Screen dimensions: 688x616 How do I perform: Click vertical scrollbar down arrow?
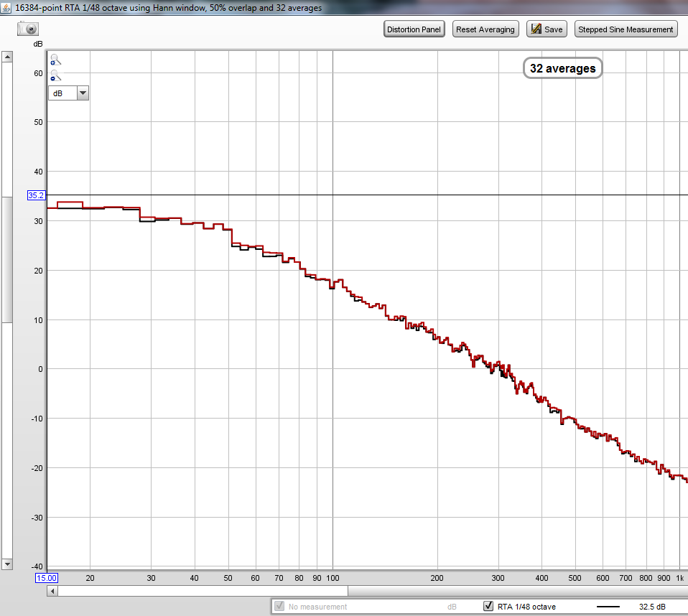[7, 564]
